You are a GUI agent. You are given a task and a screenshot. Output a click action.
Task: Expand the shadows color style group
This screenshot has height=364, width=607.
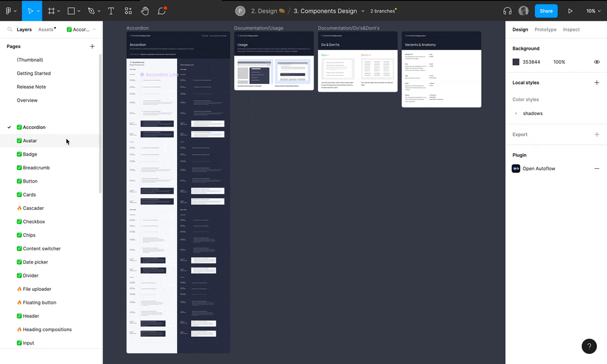[516, 114]
